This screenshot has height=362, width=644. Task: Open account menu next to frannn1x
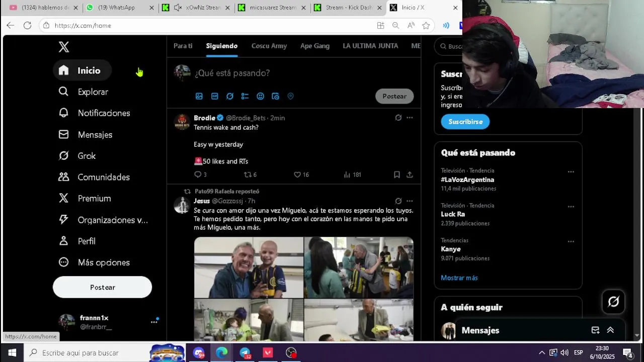coord(154,322)
